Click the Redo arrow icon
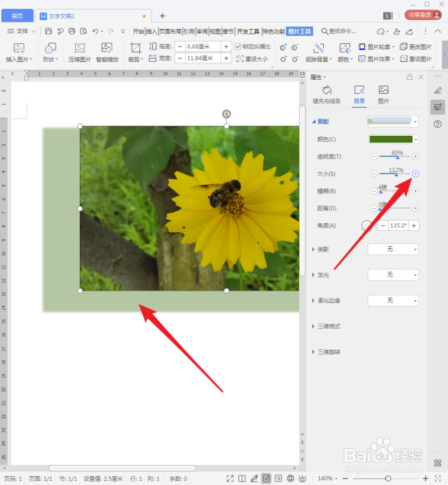Image resolution: width=448 pixels, height=485 pixels. point(110,31)
